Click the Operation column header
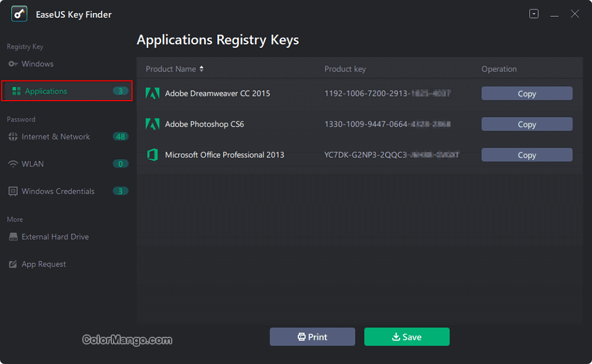 coord(498,69)
